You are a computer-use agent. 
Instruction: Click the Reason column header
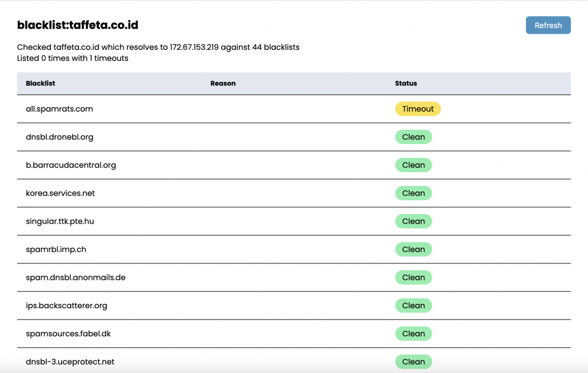click(x=223, y=83)
